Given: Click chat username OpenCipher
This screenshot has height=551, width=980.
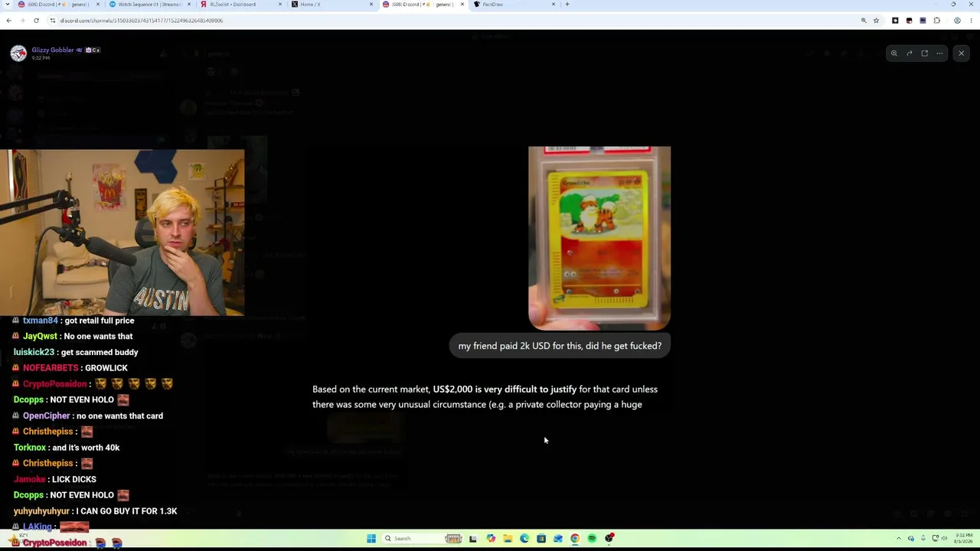Looking at the screenshot, I should [x=46, y=416].
